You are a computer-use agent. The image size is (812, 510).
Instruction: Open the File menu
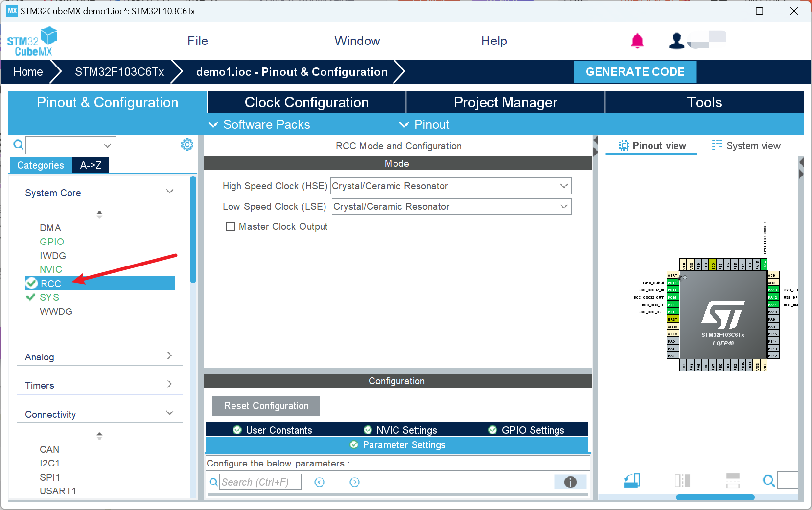coord(198,41)
